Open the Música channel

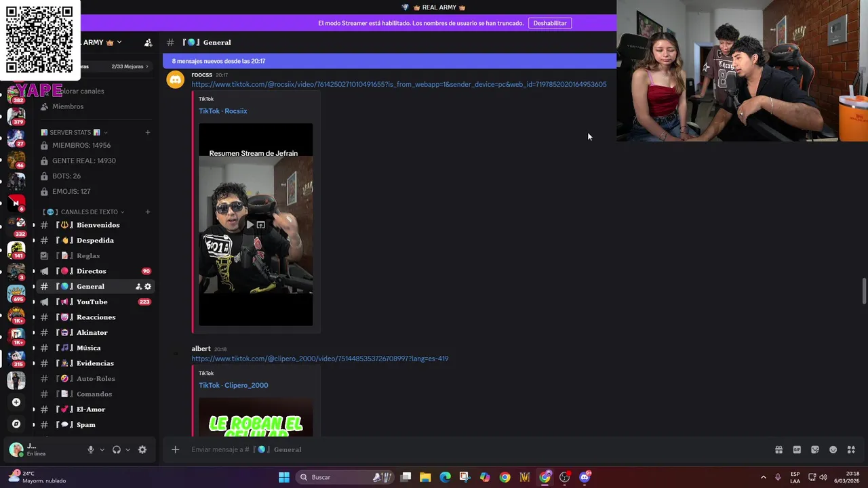coord(95,348)
